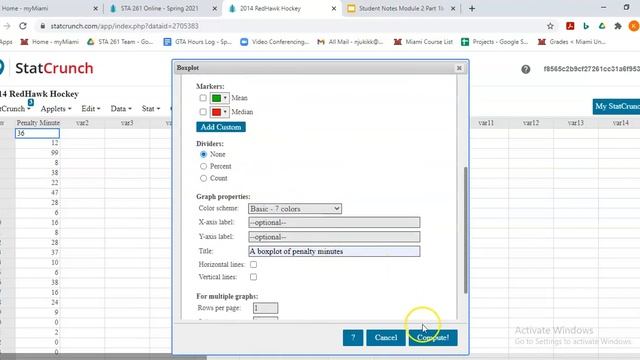
Task: Open the Adobe Acrobat extension icon
Action: [x=570, y=26]
